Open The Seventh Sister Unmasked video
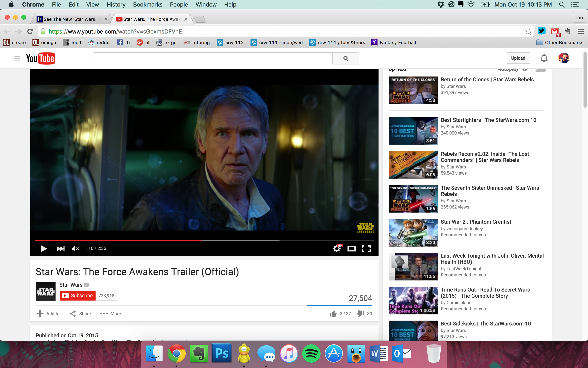The image size is (588, 368). coord(490,191)
